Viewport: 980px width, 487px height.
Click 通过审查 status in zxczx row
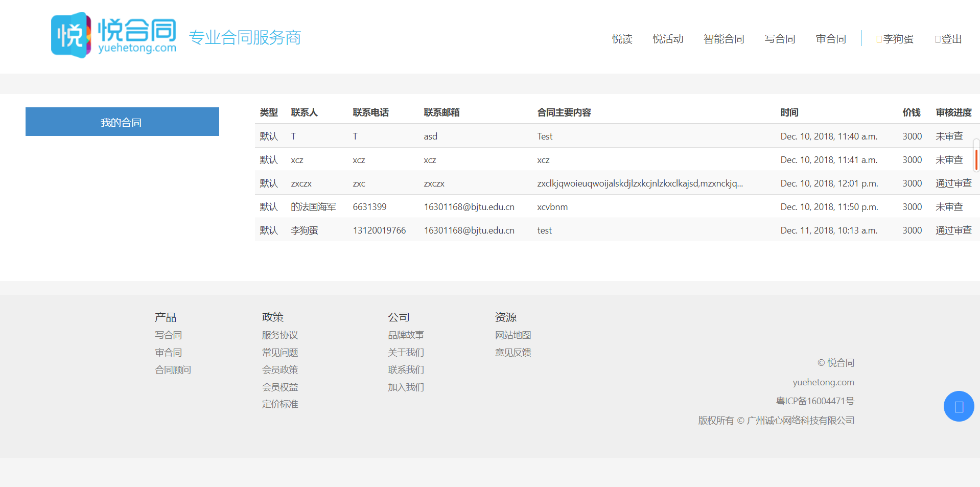point(953,183)
